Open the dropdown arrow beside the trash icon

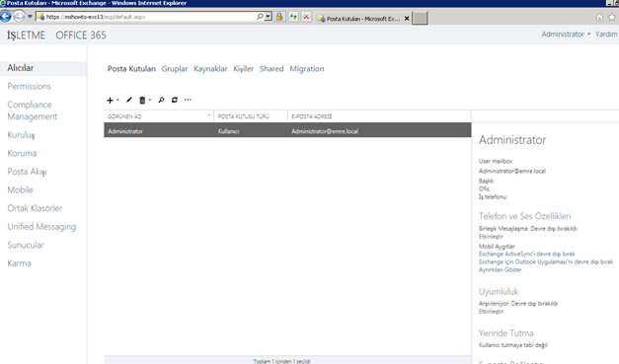pos(150,100)
